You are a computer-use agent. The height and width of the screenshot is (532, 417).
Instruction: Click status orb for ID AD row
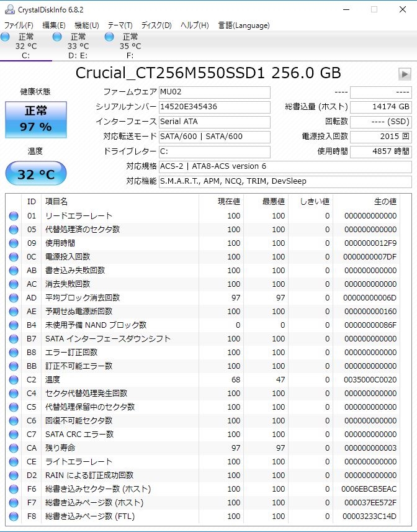pos(14,298)
